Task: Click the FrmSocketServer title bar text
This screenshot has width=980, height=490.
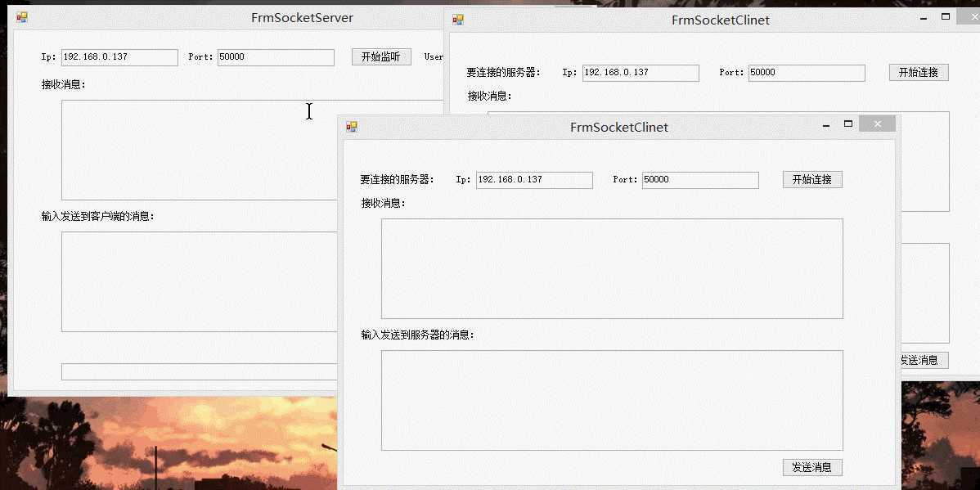Action: tap(302, 17)
